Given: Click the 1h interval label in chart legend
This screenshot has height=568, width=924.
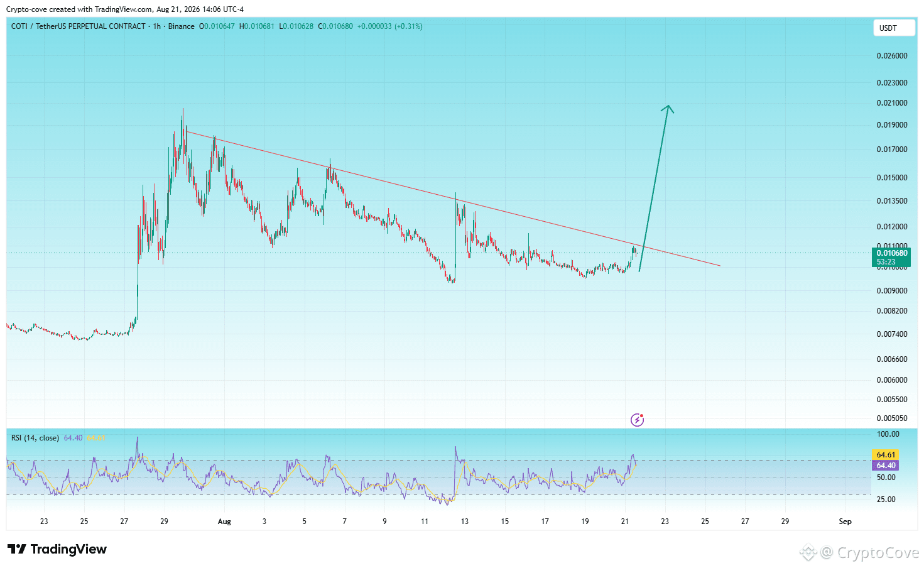Looking at the screenshot, I should coord(157,26).
